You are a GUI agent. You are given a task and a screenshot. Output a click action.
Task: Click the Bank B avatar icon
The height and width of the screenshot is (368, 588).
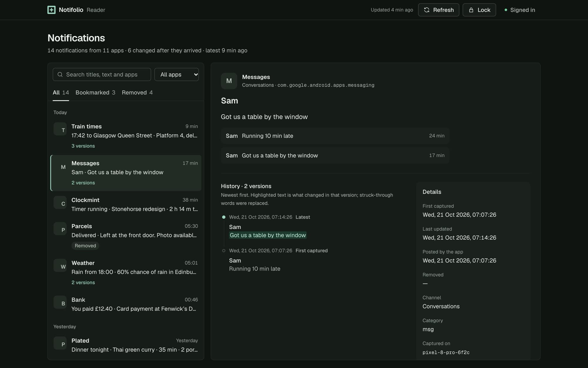coord(60,303)
